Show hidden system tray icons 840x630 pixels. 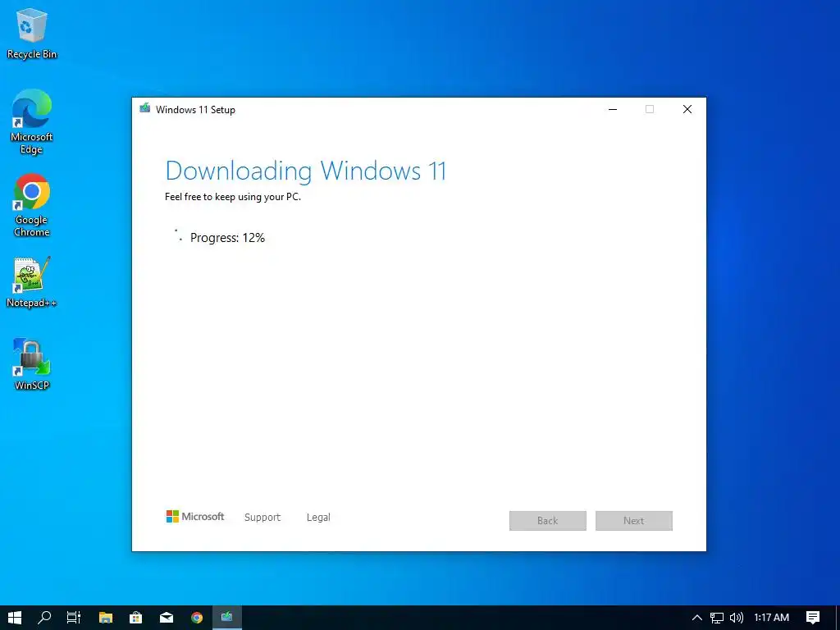tap(697, 618)
